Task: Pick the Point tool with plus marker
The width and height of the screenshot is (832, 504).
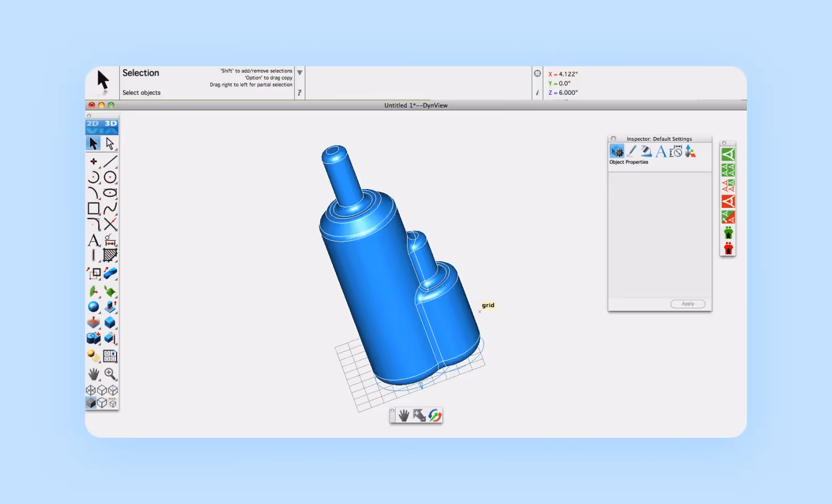Action: click(93, 161)
